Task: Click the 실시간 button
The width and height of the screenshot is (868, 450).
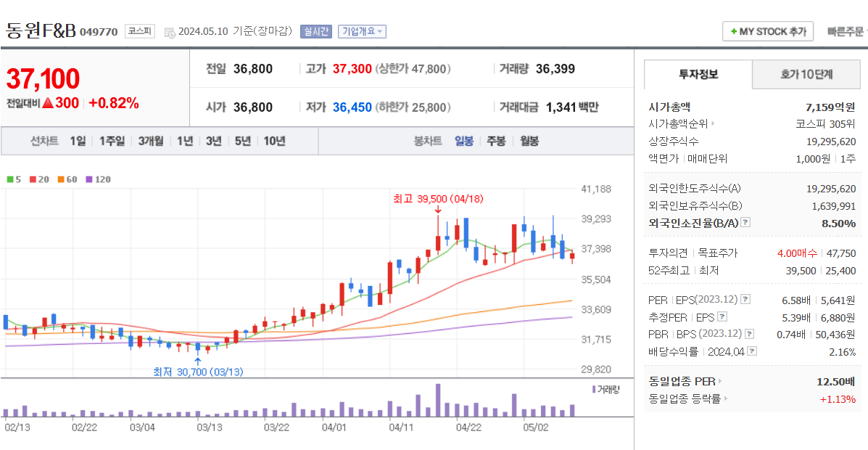Action: point(316,32)
